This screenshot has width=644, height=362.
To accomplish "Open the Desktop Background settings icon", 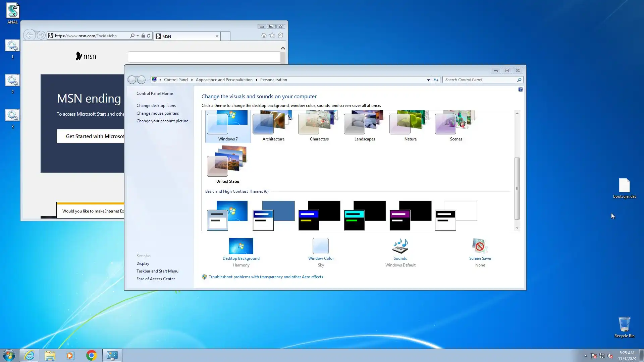I will click(241, 246).
